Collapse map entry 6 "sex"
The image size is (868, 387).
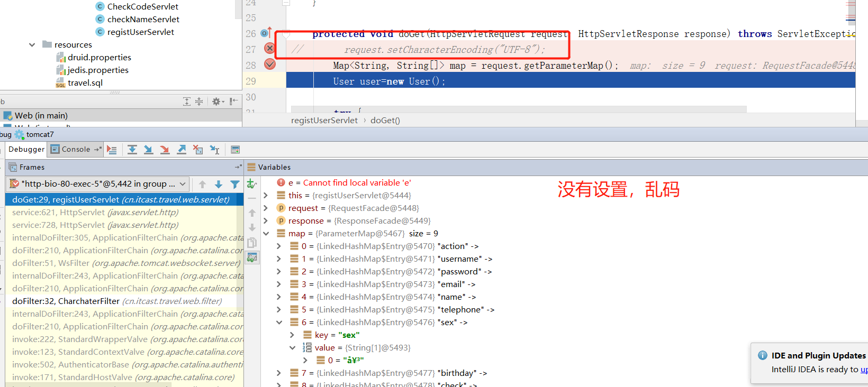pos(279,322)
